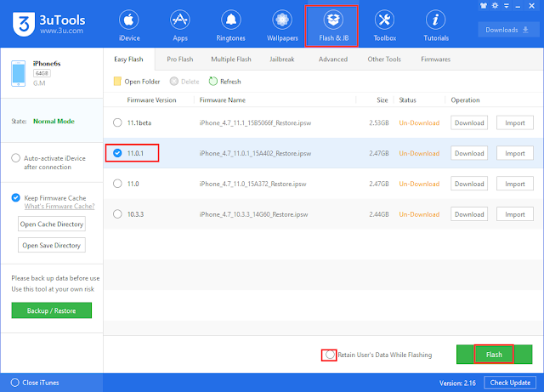This screenshot has width=544, height=392.
Task: Toggle Keep Firmware Cache checkbox
Action: [15, 198]
